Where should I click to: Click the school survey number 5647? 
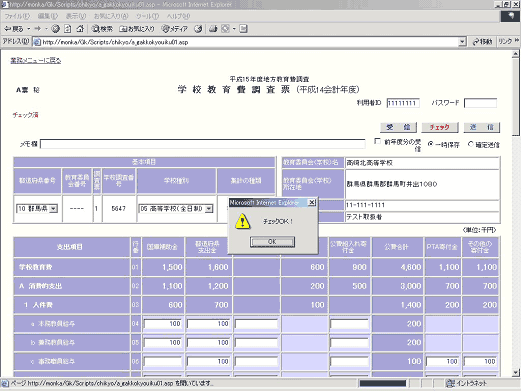click(119, 209)
